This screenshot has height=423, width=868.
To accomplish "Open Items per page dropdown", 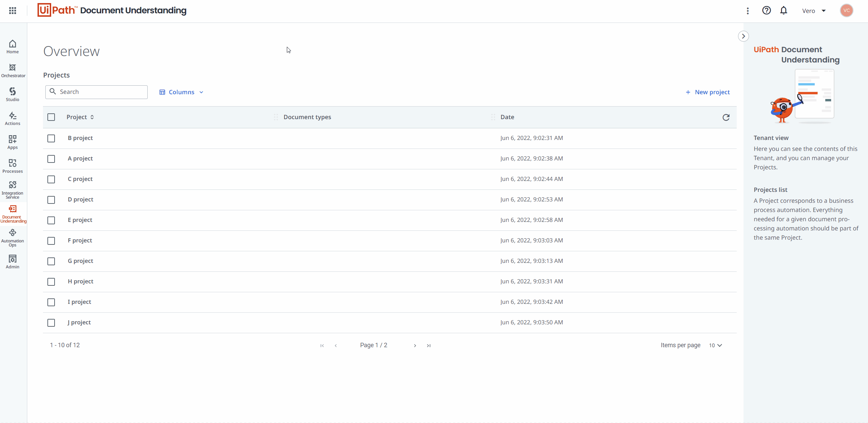I will pyautogui.click(x=716, y=346).
